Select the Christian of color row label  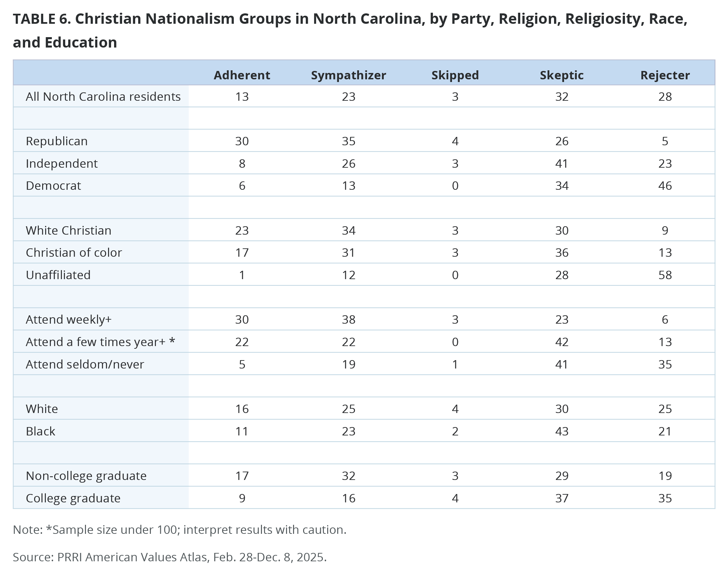tap(74, 252)
